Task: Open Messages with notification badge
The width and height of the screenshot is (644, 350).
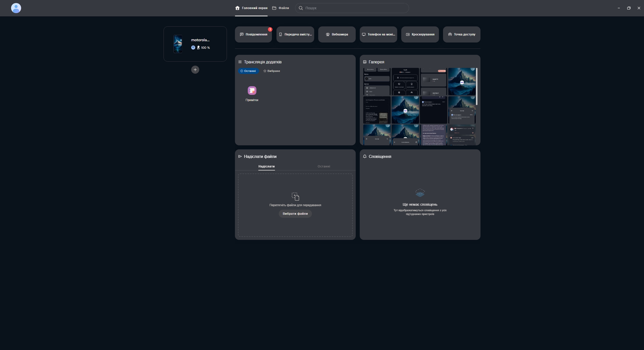Action: pos(253,34)
